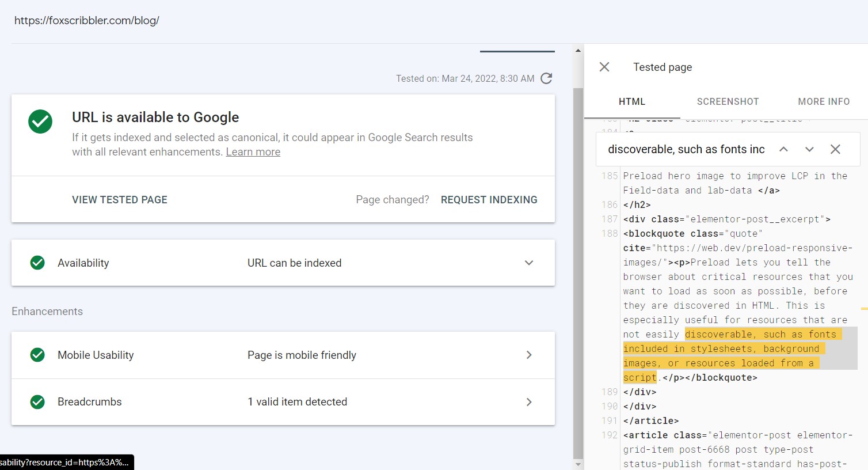Jump to next search match with down arrow

809,149
